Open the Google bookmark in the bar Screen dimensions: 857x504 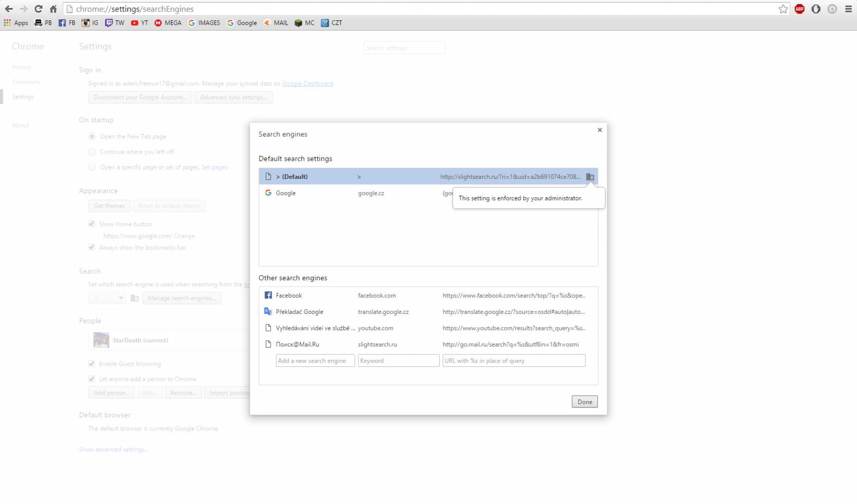(x=242, y=23)
